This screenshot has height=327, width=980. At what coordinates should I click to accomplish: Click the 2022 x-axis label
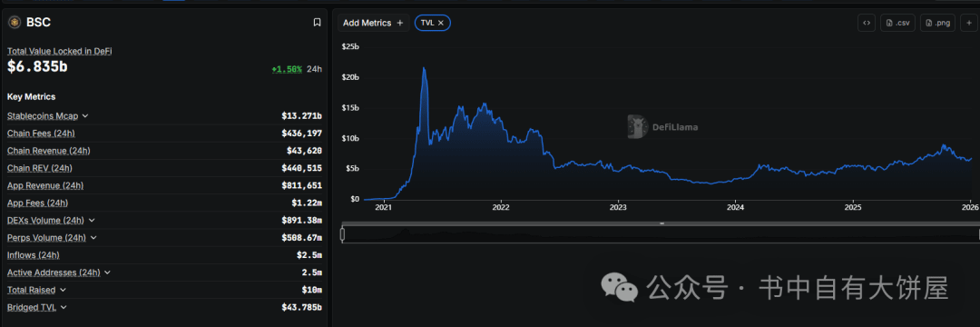pyautogui.click(x=501, y=208)
